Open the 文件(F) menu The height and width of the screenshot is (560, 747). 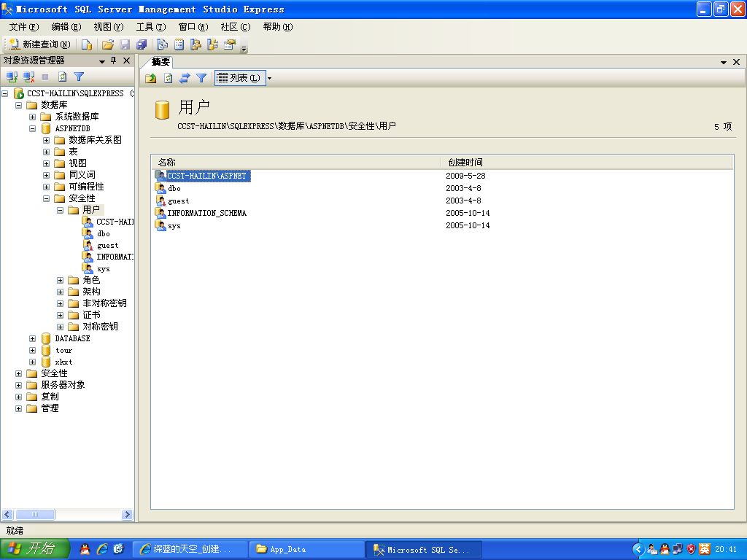[x=24, y=27]
